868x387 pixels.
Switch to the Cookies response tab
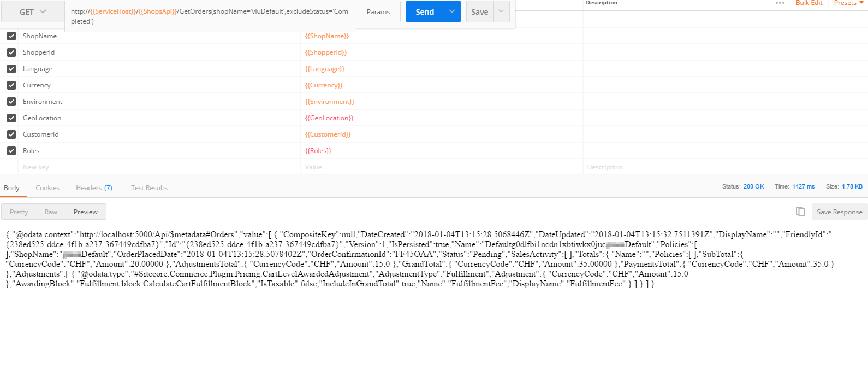[47, 188]
